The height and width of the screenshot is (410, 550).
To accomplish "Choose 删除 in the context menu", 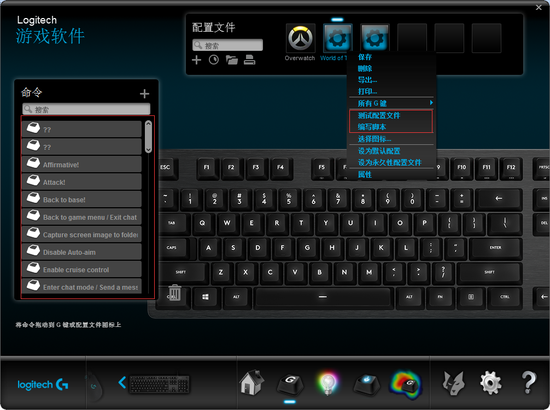I will coord(365,68).
